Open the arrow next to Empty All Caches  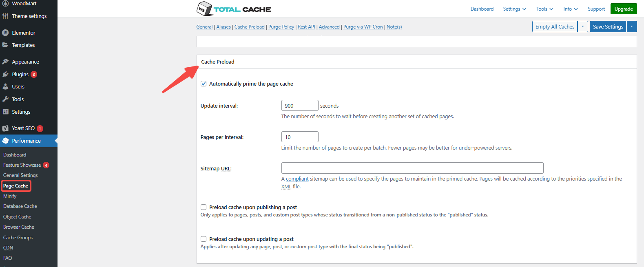(582, 26)
